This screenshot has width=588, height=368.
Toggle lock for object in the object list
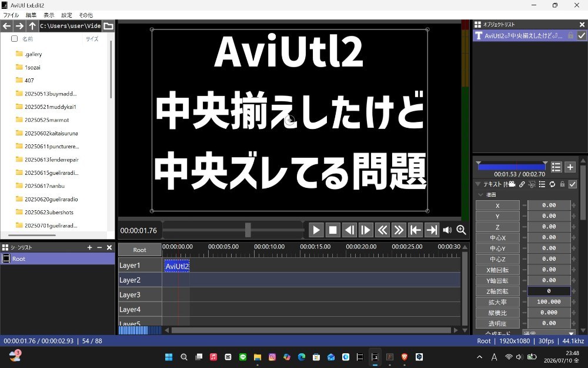point(570,36)
